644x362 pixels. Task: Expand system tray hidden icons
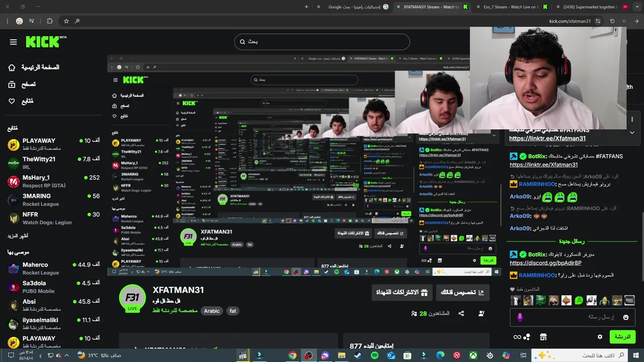[66, 355]
